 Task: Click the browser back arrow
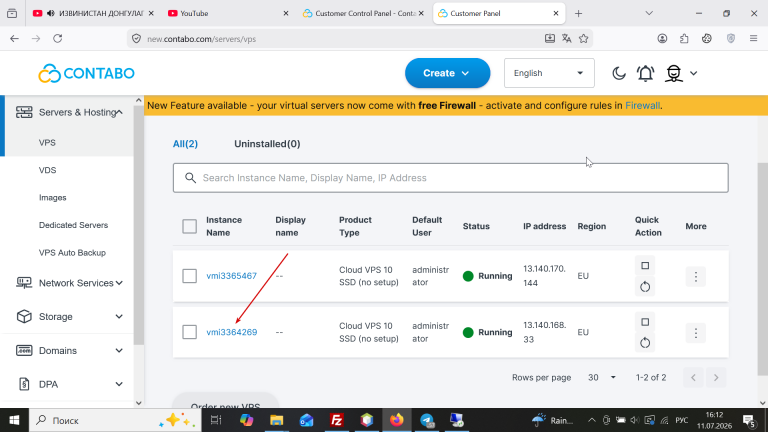14,39
